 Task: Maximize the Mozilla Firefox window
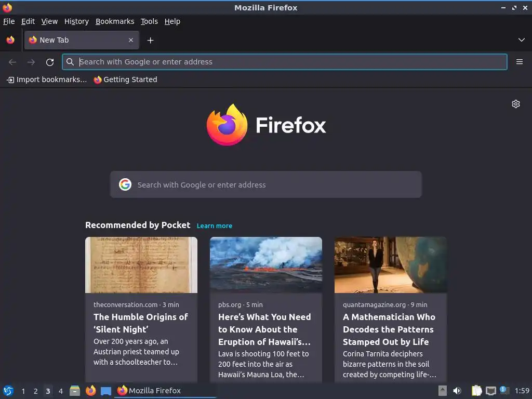point(514,7)
